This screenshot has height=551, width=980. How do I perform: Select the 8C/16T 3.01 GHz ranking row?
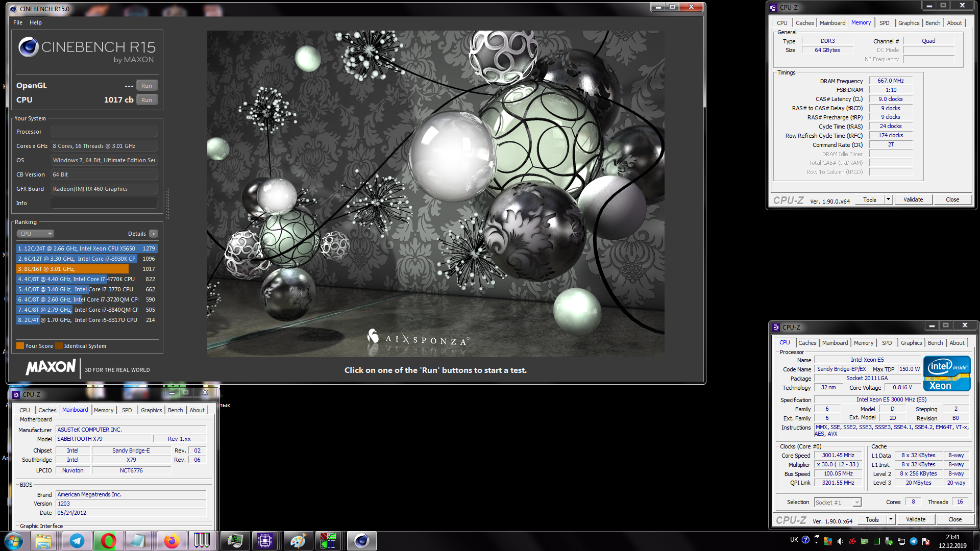(87, 269)
